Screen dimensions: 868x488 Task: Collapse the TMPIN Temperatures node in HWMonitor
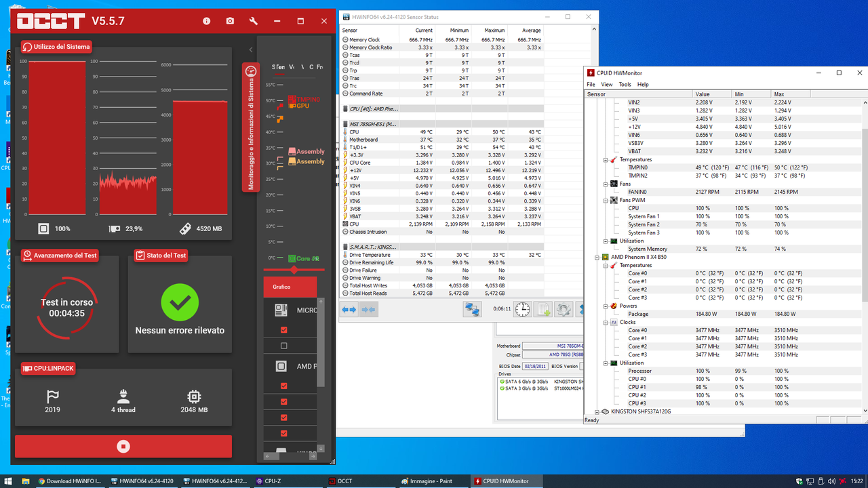pos(606,160)
